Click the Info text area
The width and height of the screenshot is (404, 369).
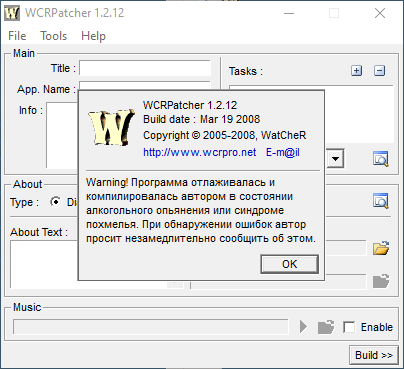coord(62,135)
